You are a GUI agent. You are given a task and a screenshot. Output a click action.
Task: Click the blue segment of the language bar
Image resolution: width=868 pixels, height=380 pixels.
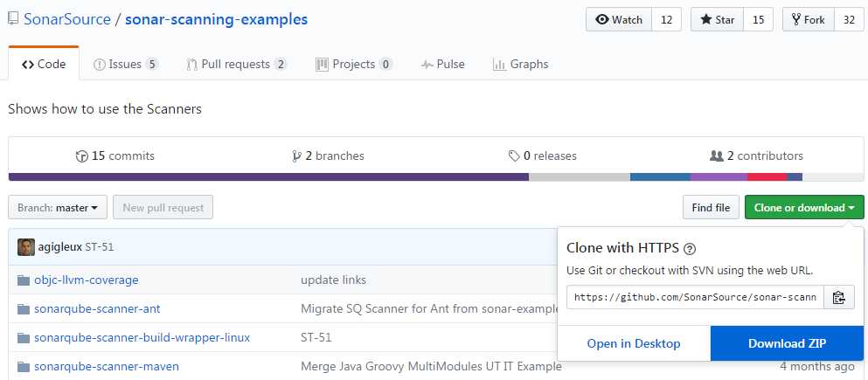pyautogui.click(x=660, y=177)
